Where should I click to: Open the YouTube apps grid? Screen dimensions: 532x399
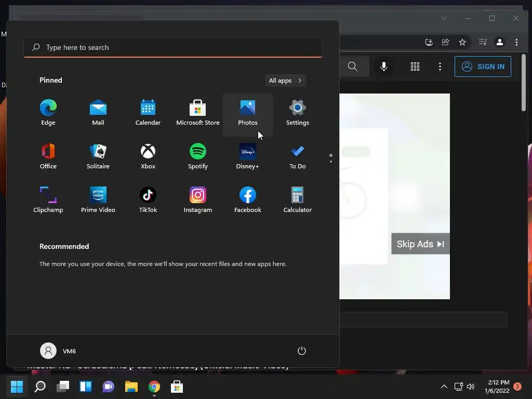coord(415,66)
